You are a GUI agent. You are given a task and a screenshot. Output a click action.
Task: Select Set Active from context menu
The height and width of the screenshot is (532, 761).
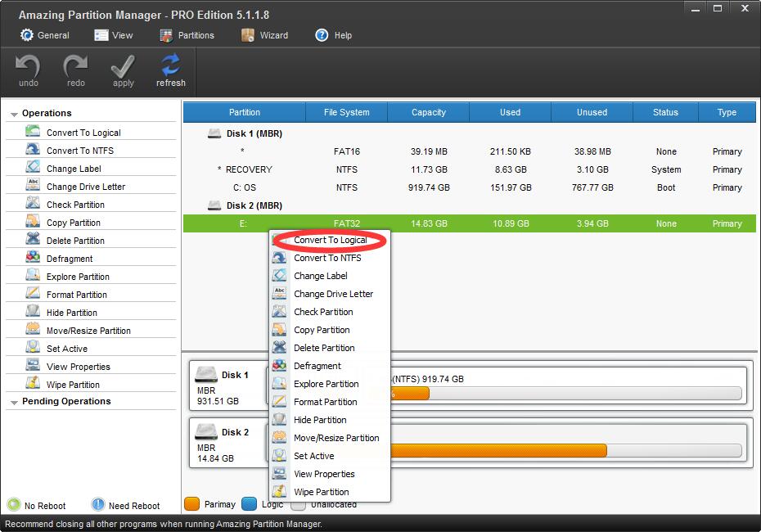coord(330,455)
